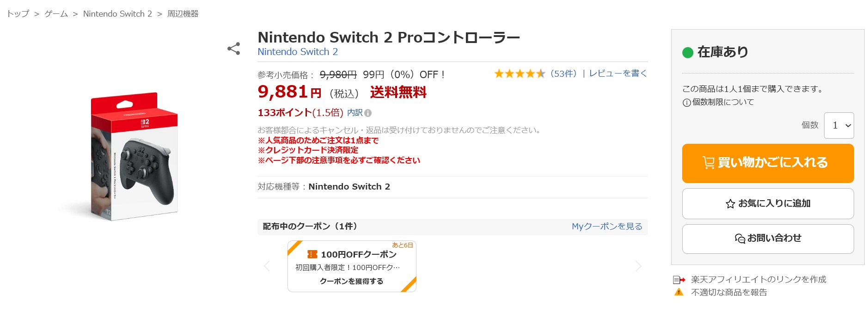This screenshot has width=868, height=313.
Task: Click the share icon beside the product image
Action: pyautogui.click(x=234, y=49)
